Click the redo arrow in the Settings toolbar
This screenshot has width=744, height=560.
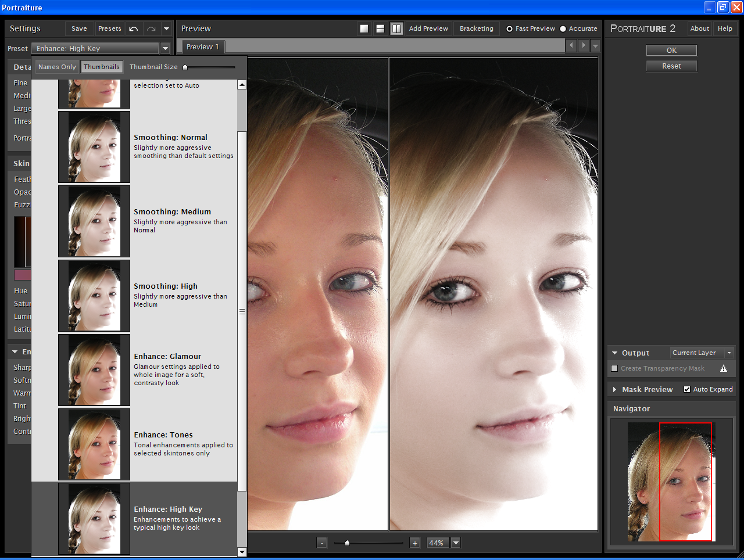click(152, 28)
